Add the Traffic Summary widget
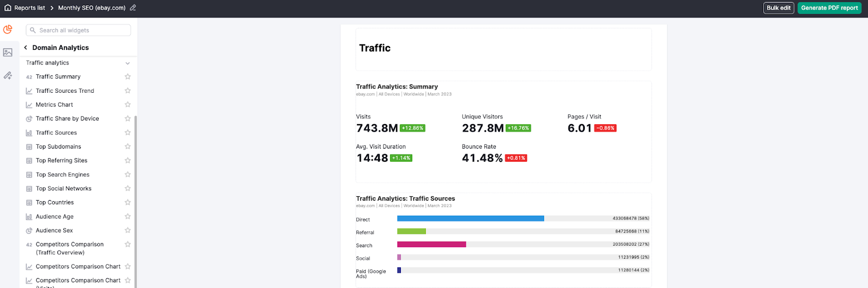 [x=58, y=76]
